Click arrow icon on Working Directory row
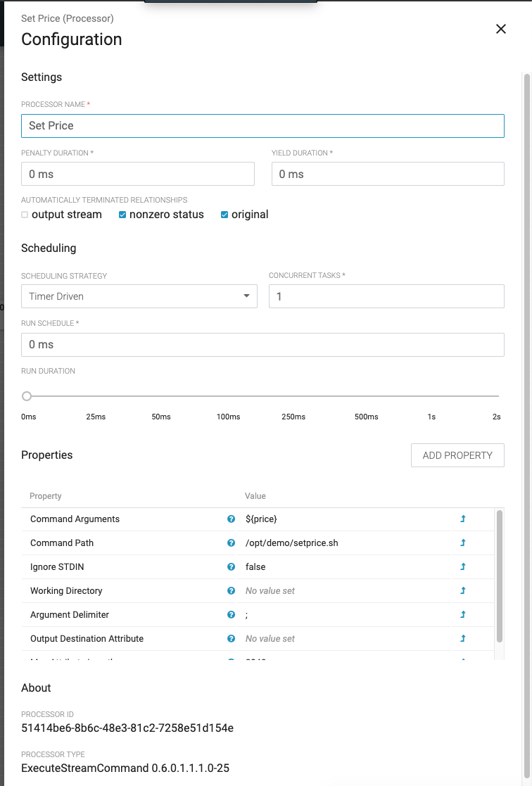Screen dimensions: 532x786 [x=463, y=591]
